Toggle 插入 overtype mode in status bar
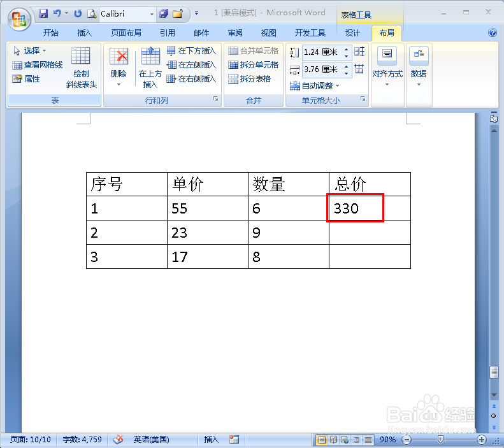This screenshot has width=504, height=448. coord(211,439)
